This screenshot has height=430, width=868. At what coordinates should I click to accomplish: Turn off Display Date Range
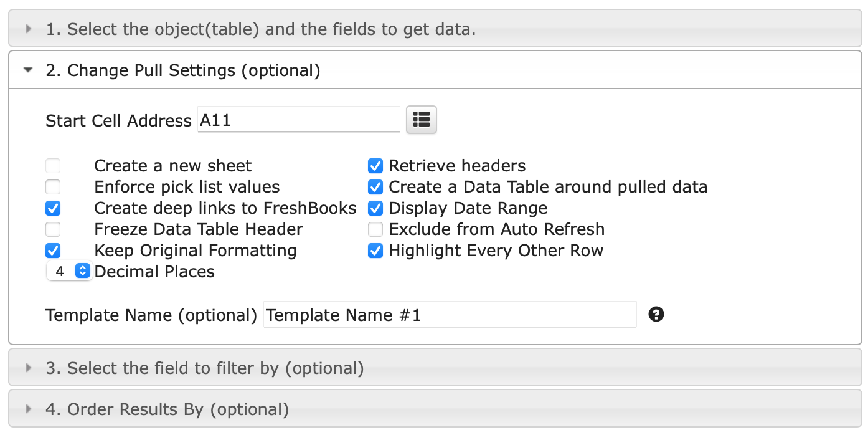375,208
